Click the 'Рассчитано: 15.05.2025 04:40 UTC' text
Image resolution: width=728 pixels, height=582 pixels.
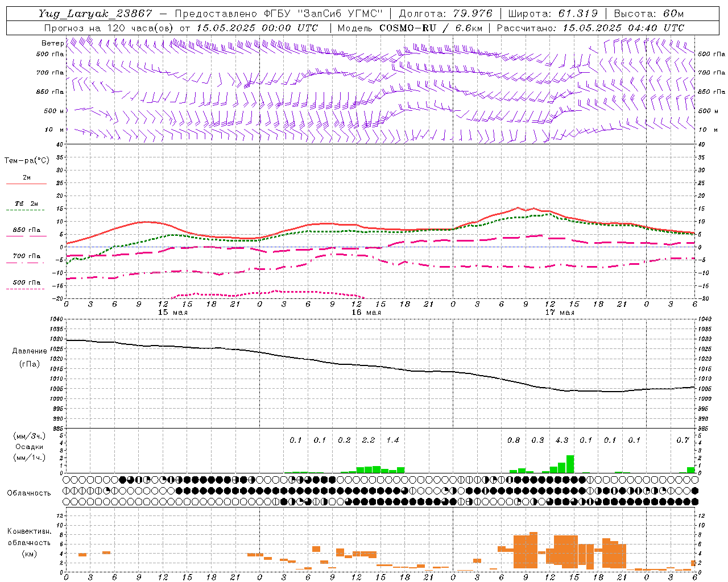tap(590, 28)
